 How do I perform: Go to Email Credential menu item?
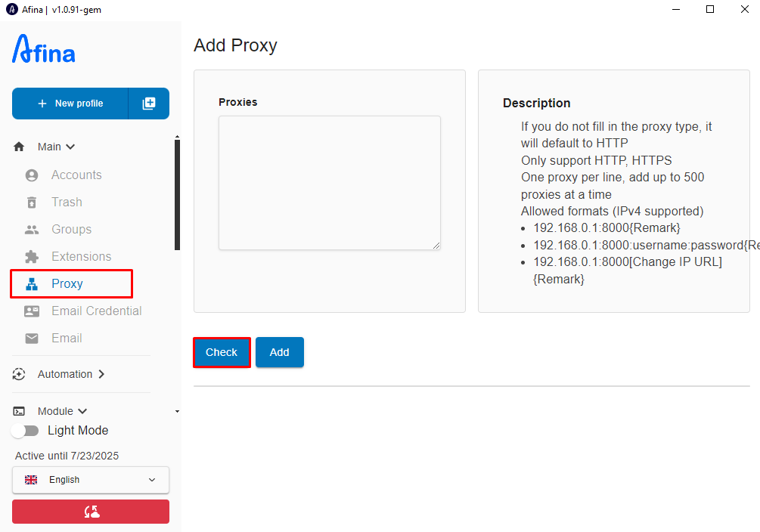(97, 311)
